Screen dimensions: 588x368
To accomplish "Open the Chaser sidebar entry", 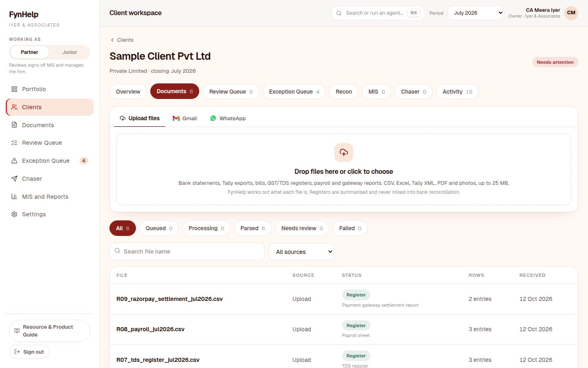I will 49,179.
